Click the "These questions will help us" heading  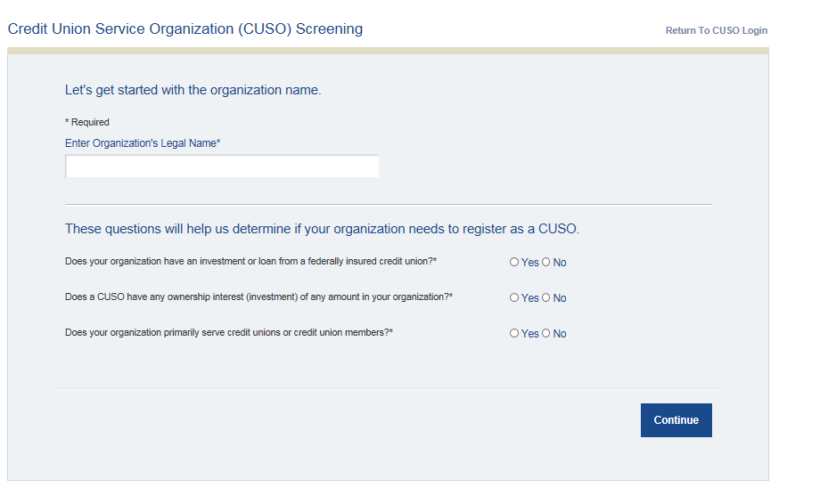click(x=322, y=229)
